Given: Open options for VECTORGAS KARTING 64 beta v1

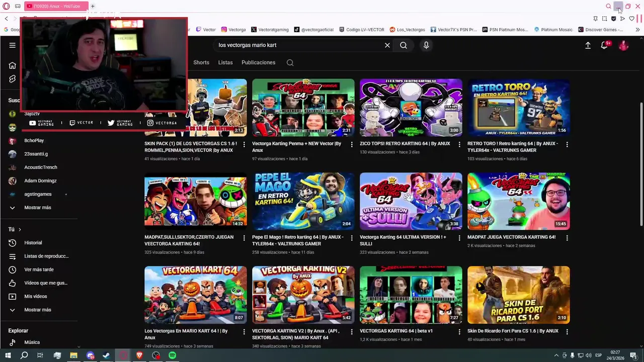Looking at the screenshot, I should point(459,332).
